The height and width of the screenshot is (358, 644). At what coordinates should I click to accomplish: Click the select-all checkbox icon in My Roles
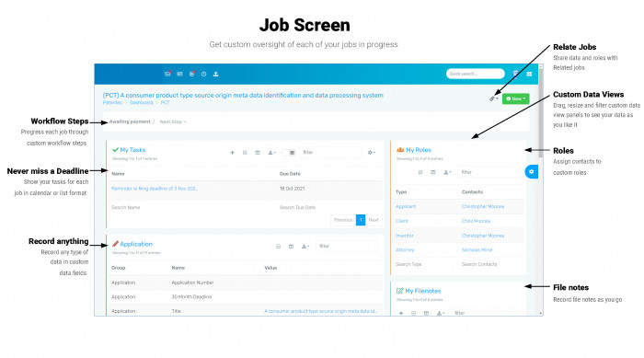(420, 172)
